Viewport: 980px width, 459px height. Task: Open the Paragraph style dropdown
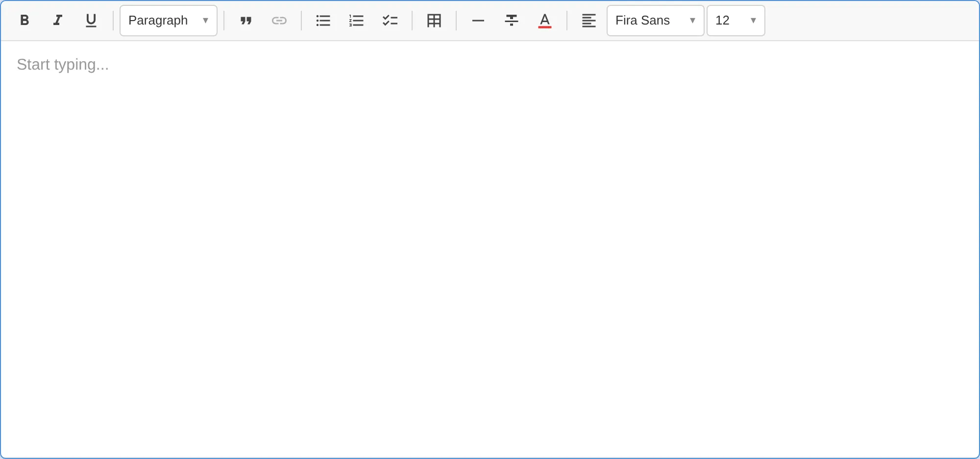point(168,21)
